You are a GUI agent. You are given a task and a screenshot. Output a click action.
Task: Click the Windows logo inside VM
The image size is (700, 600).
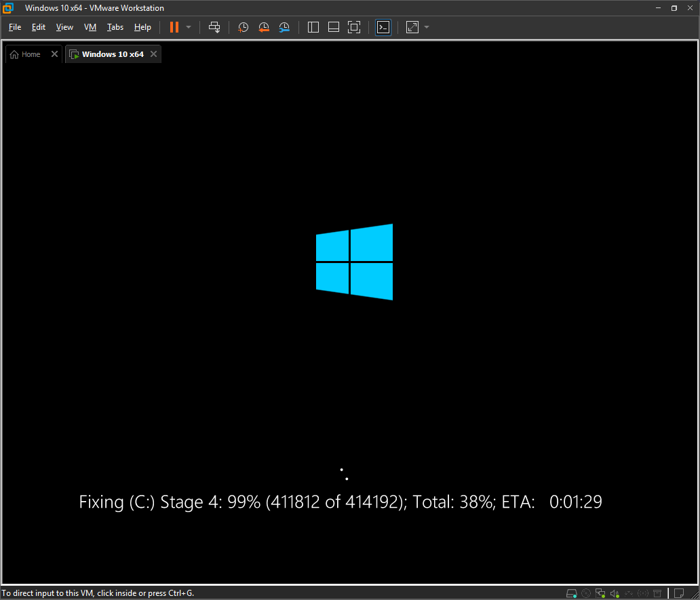354,262
